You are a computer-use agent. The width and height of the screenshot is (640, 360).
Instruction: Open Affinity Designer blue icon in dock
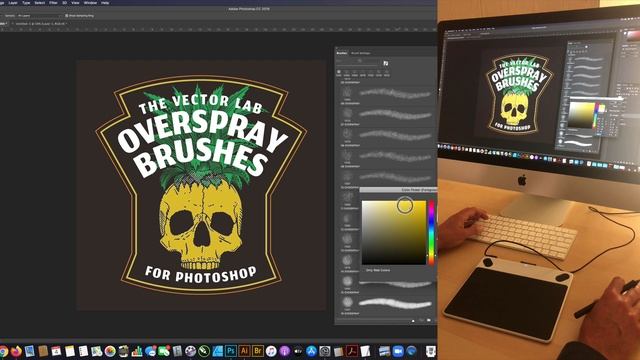pyautogui.click(x=218, y=351)
